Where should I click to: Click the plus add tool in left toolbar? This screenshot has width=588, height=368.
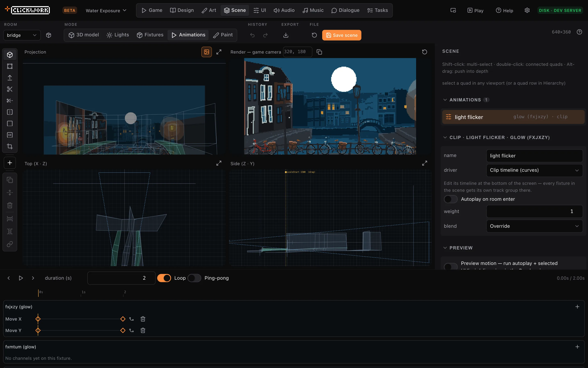point(10,163)
